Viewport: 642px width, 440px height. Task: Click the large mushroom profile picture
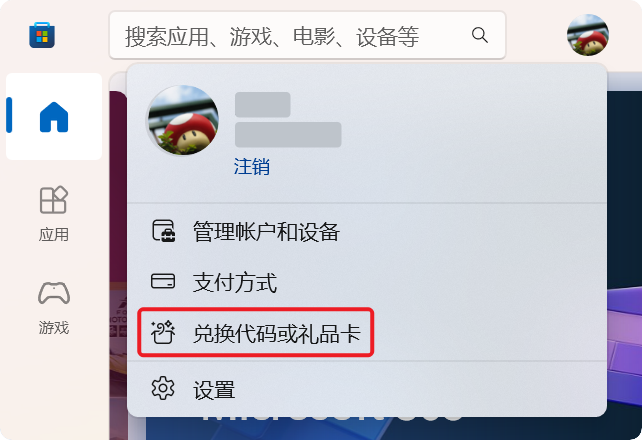coord(182,120)
